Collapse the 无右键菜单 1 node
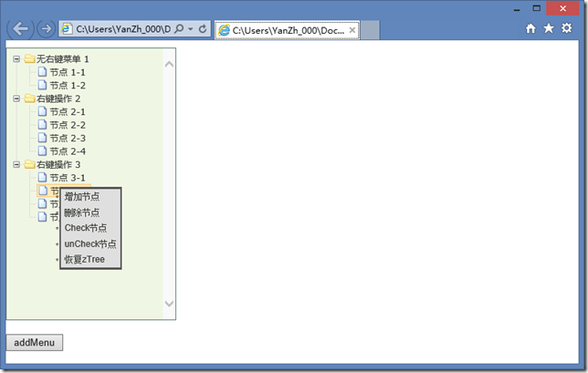This screenshot has width=588, height=373. (16, 58)
